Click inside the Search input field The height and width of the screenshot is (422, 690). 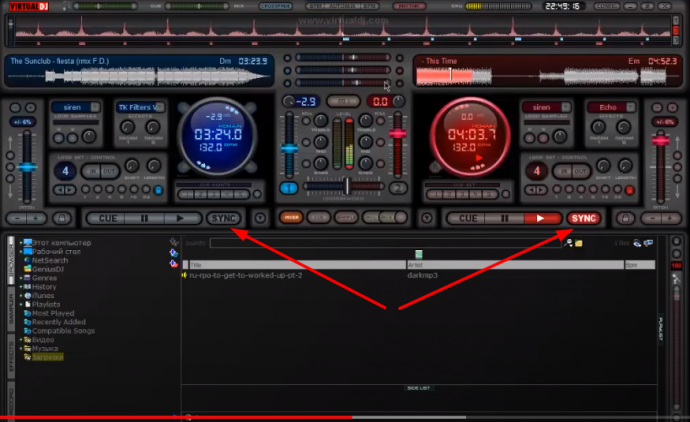coord(385,243)
